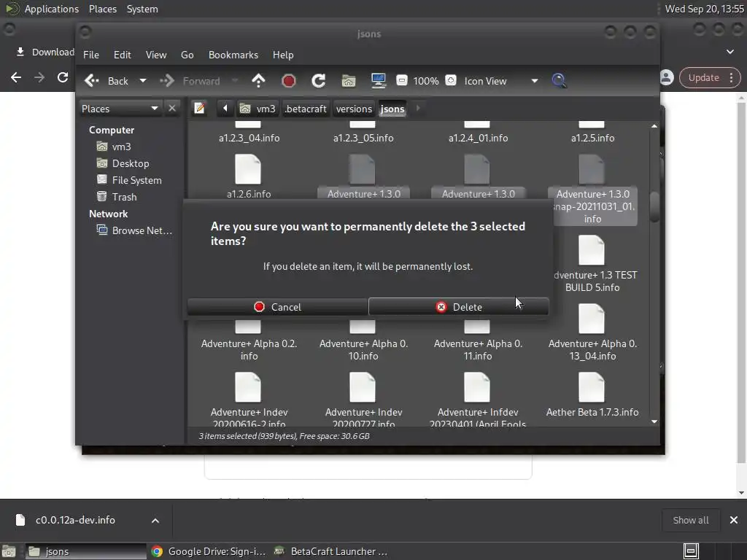Select Adventure+ Alpha 0.11.info label

pos(478,349)
